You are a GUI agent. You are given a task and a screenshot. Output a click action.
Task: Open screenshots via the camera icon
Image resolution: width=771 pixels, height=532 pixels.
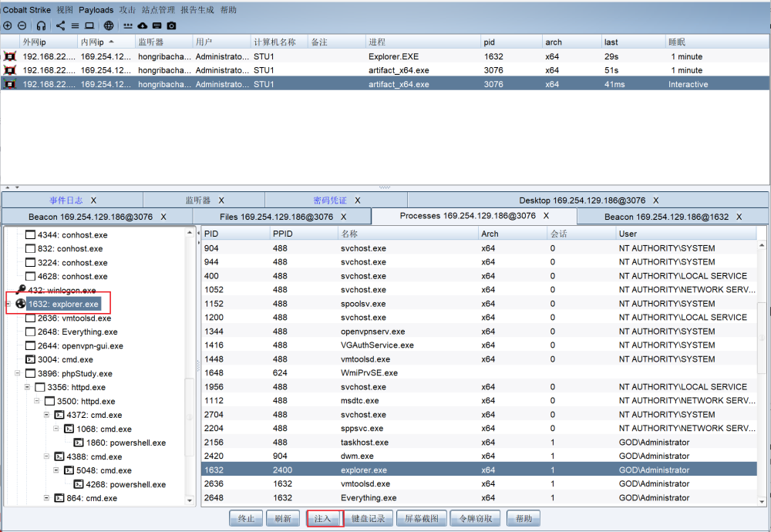pos(171,25)
